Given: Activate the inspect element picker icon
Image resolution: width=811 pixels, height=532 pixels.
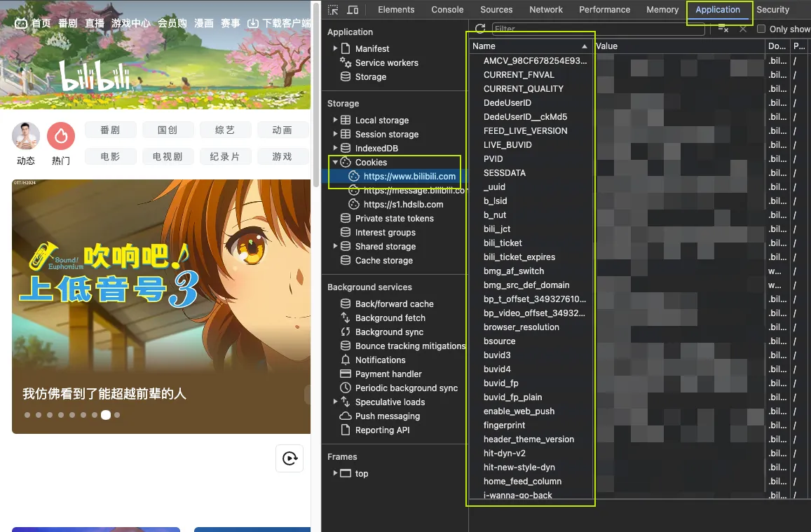Looking at the screenshot, I should tap(333, 10).
